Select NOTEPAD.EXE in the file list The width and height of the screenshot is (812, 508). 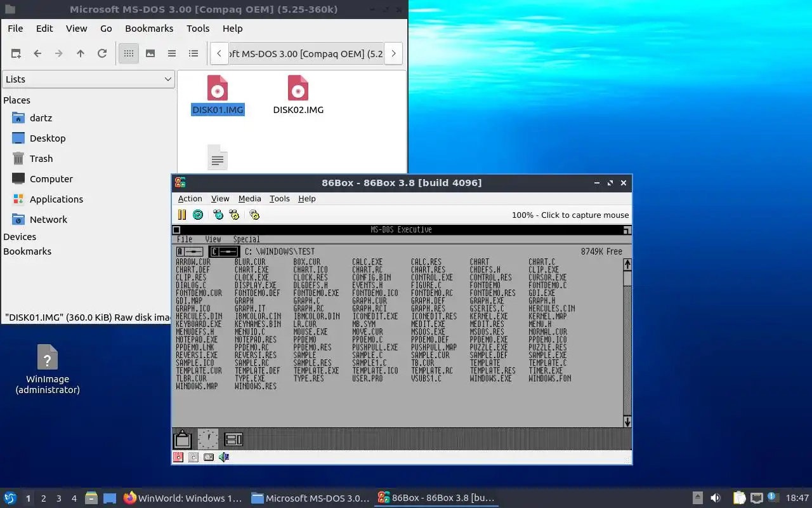coord(197,340)
